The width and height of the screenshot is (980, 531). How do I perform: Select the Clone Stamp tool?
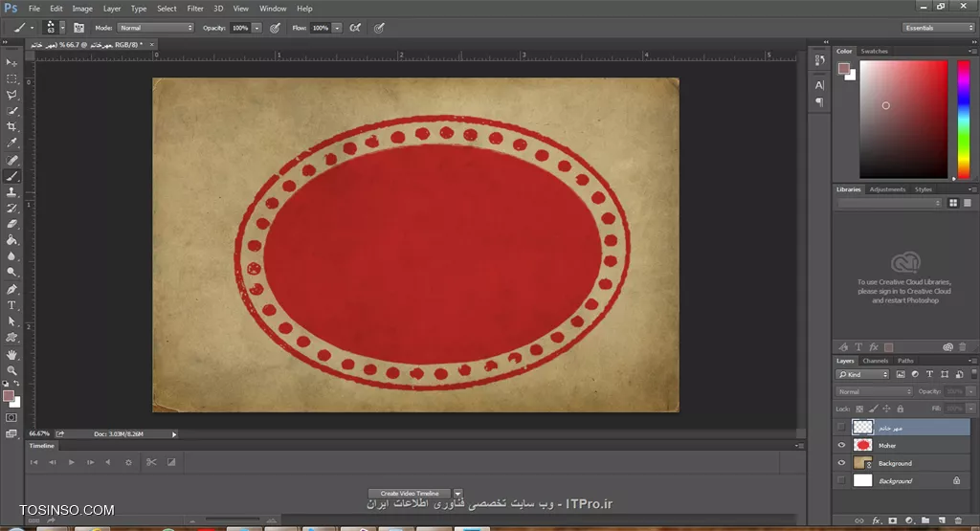pos(11,192)
